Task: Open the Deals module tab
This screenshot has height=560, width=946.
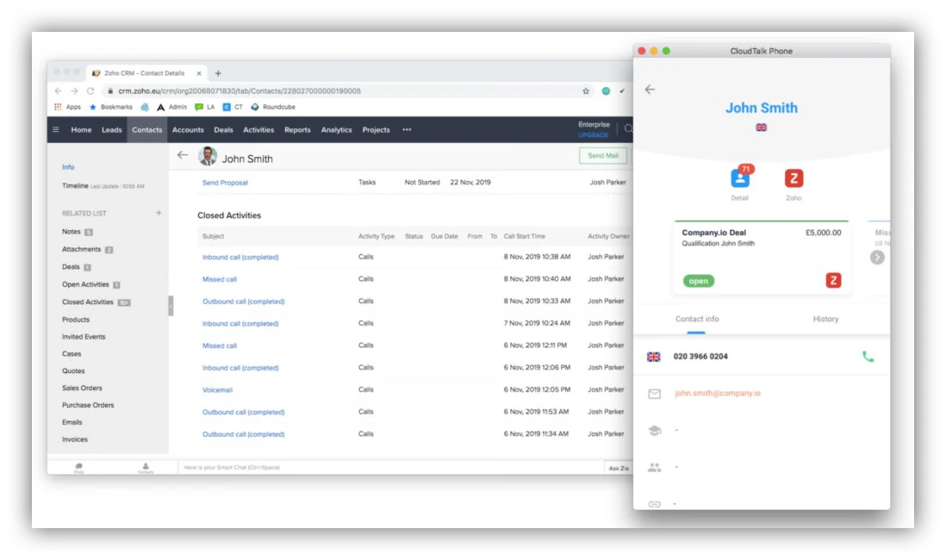Action: (x=223, y=130)
